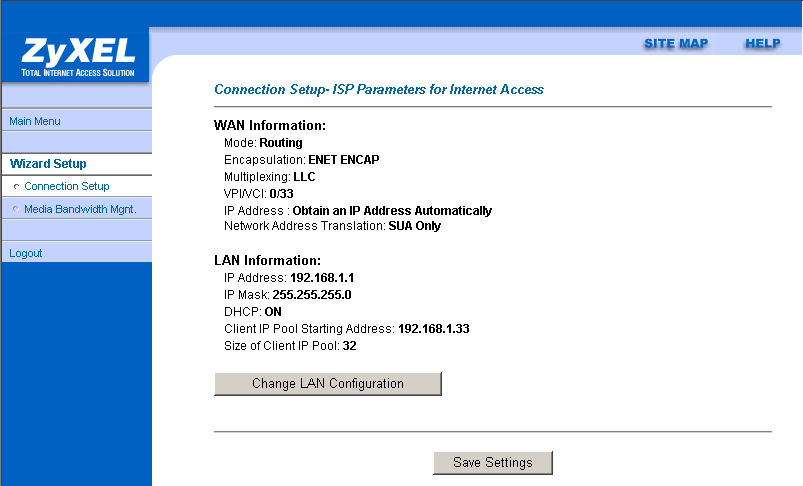This screenshot has width=803, height=486.
Task: Click the pool starting address 192.168.1.33
Action: 432,329
